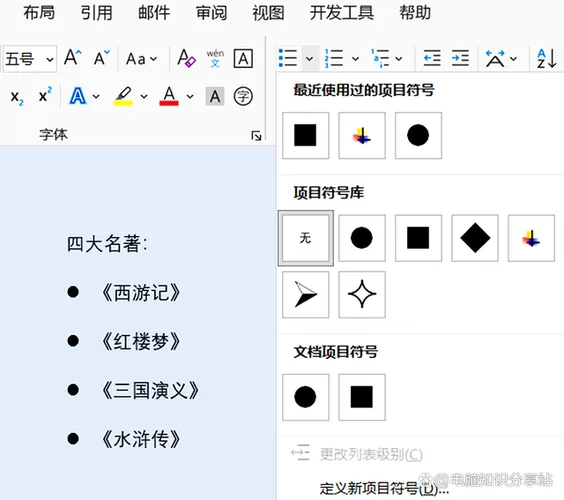Click the 四大名著 heading text
The image size is (564, 500).
[x=107, y=244]
